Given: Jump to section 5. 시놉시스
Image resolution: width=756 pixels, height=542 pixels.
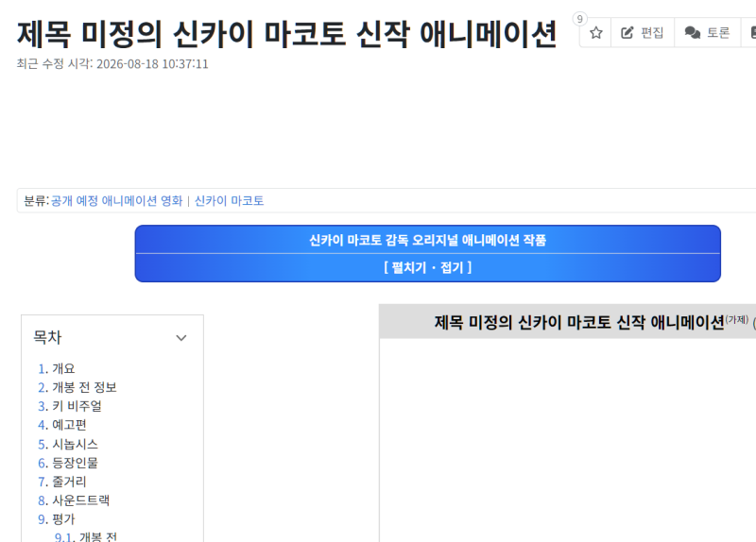Looking at the screenshot, I should (67, 444).
